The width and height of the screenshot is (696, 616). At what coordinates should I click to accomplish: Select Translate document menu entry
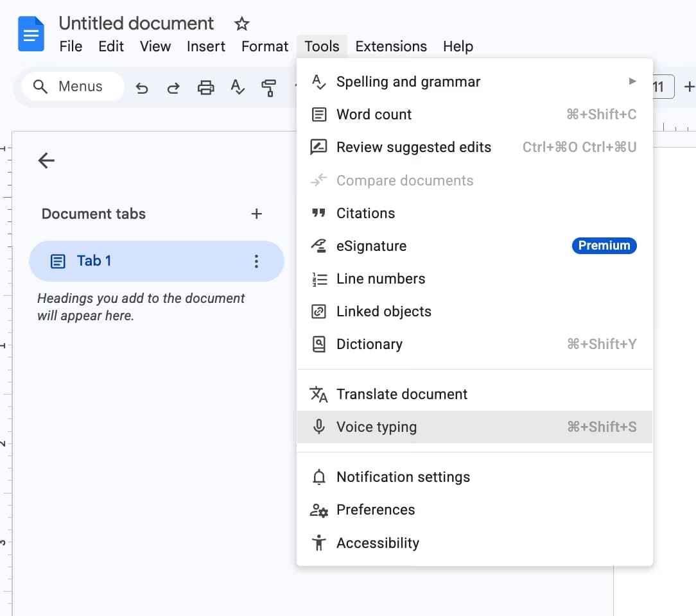point(474,394)
